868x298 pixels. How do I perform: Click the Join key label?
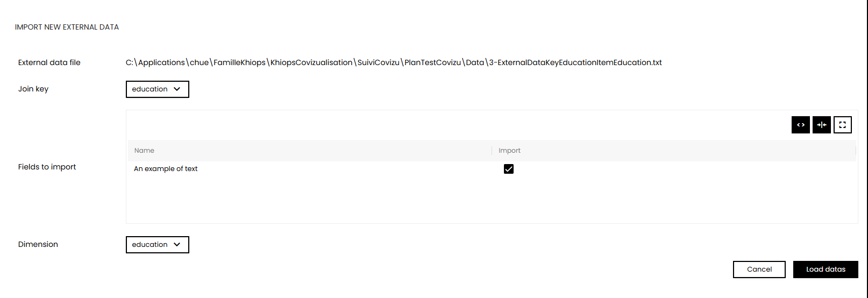click(x=33, y=89)
